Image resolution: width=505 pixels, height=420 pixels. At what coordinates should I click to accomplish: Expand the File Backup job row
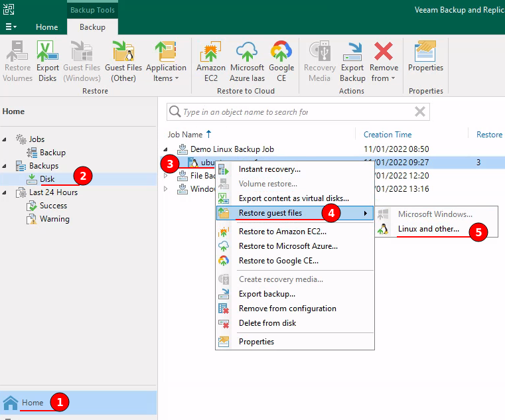tap(165, 176)
